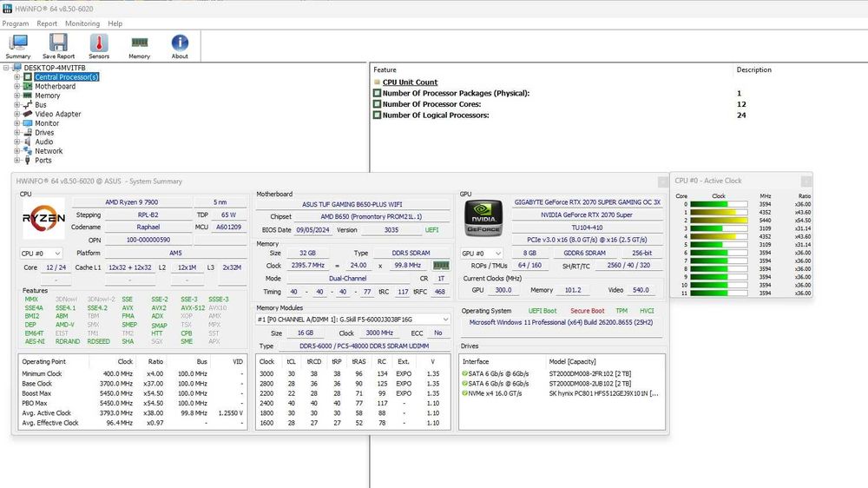The height and width of the screenshot is (488, 868).
Task: Click the core 0 clock bar
Action: (x=719, y=204)
